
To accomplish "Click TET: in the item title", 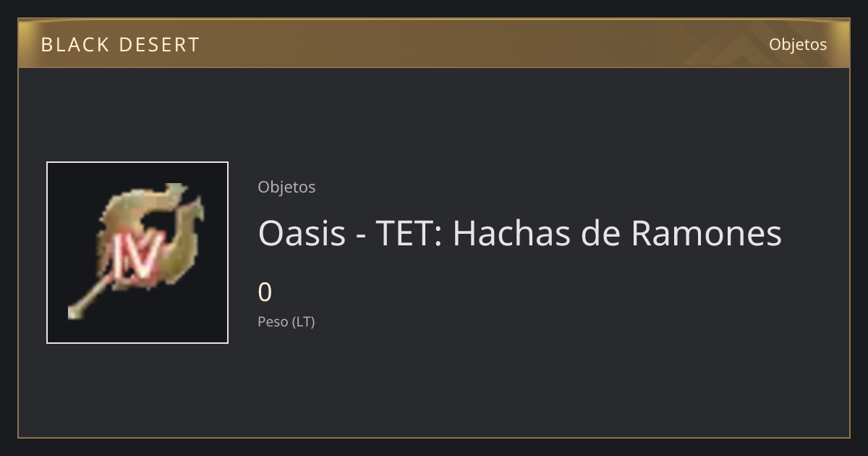I will click(x=409, y=233).
